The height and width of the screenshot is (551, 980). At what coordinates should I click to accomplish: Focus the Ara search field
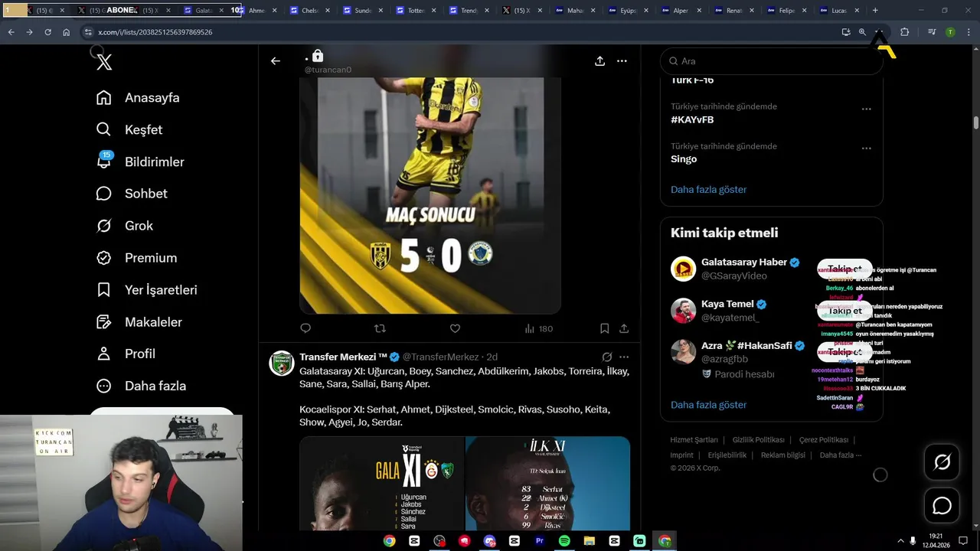(x=772, y=61)
